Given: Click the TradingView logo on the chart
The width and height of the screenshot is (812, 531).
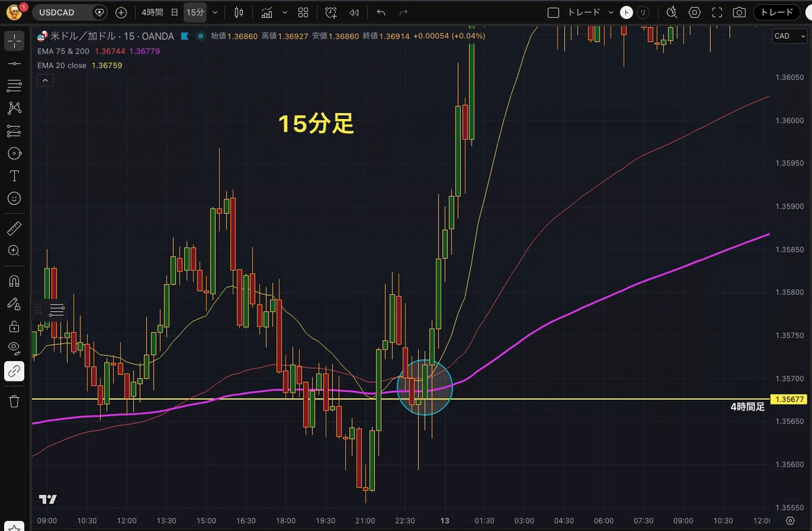Looking at the screenshot, I should 47,499.
